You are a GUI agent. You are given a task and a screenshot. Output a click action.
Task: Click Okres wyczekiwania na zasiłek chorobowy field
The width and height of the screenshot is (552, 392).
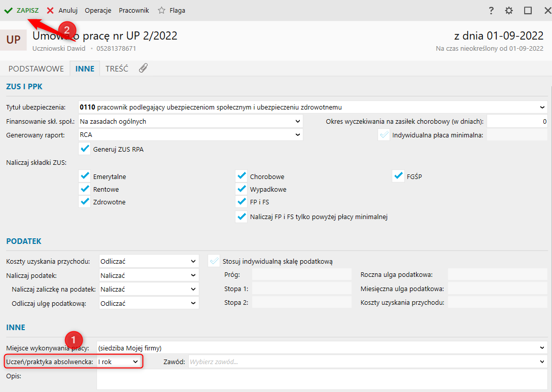point(517,121)
